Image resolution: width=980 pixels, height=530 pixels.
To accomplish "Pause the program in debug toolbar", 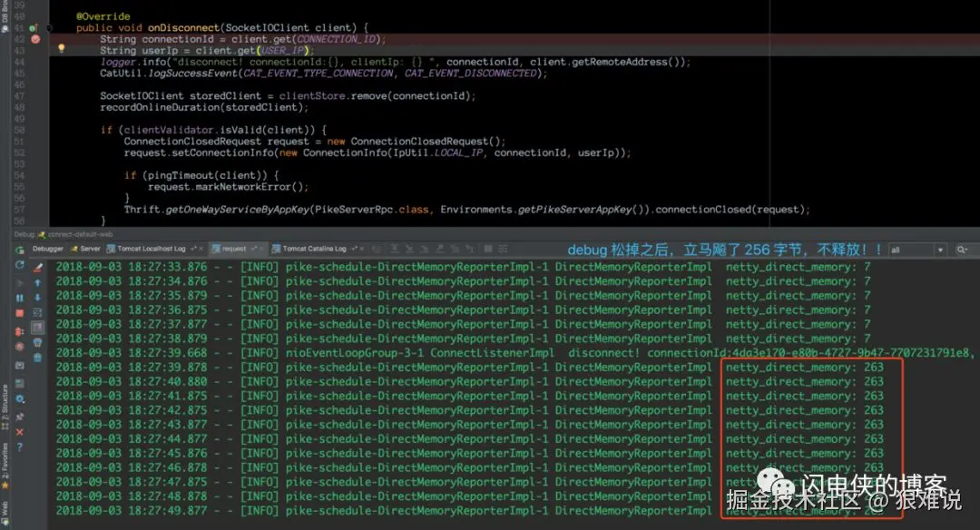I will click(x=19, y=298).
